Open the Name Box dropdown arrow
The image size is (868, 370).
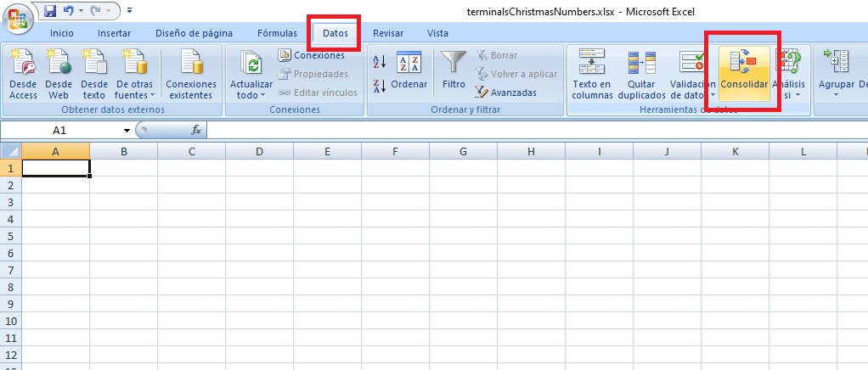coord(127,131)
